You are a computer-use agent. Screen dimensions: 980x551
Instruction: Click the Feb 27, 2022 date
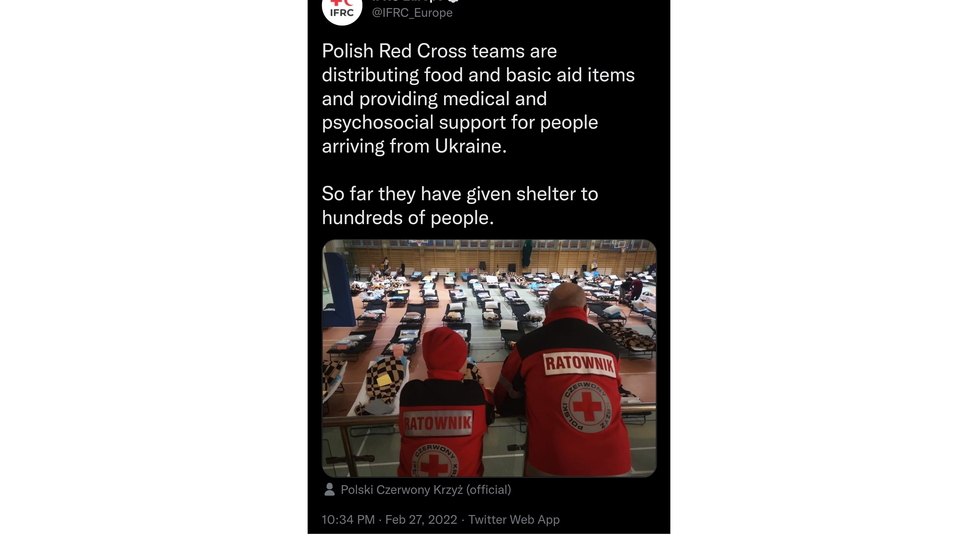pos(421,520)
